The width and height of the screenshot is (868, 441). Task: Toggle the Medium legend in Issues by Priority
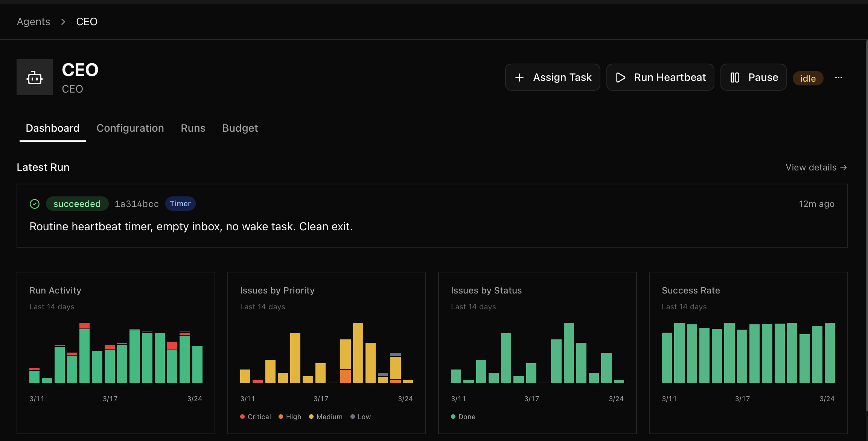click(x=326, y=417)
